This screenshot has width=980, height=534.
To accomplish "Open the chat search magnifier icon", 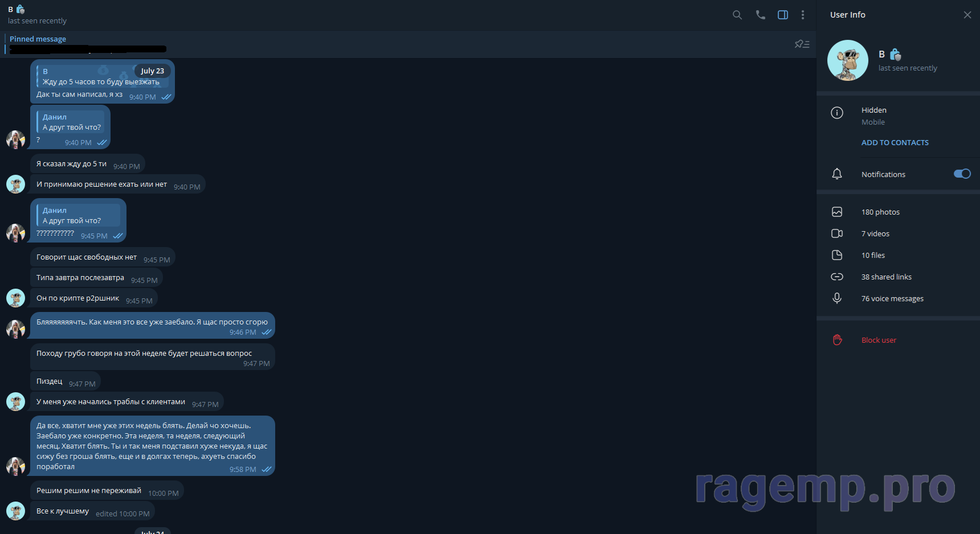I will coord(737,15).
